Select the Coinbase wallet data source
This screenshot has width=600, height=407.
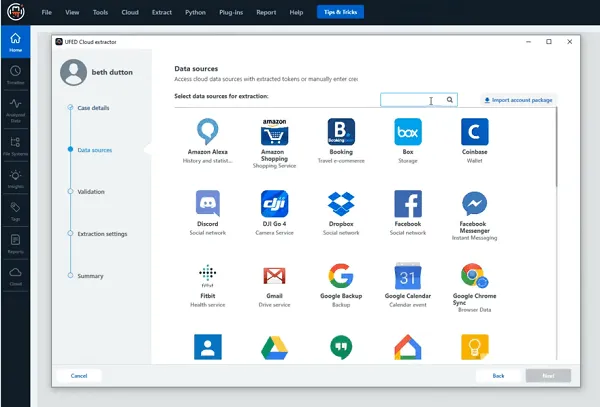coord(474,132)
